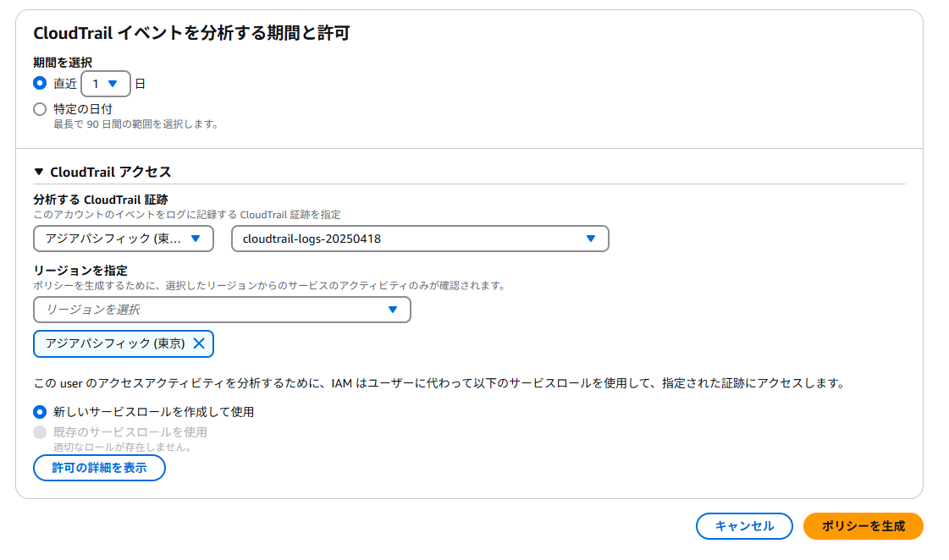Click the キャンセル button
The image size is (949, 560).
[744, 525]
